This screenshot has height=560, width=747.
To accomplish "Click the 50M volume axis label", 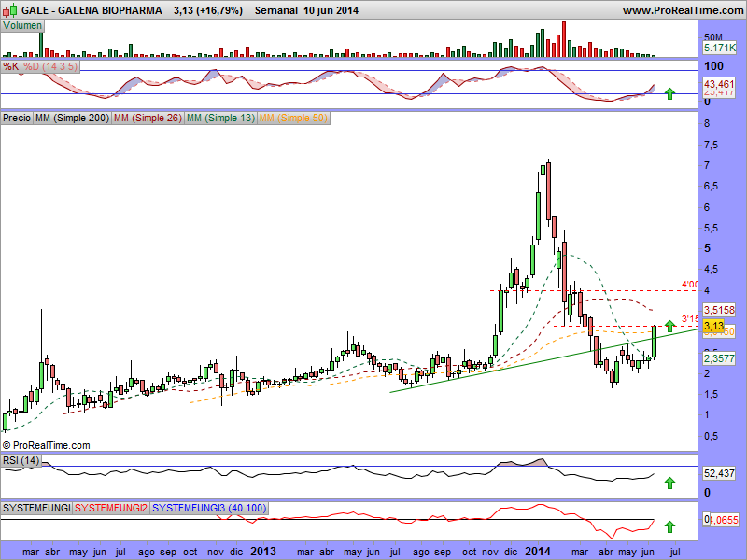I will click(x=713, y=37).
